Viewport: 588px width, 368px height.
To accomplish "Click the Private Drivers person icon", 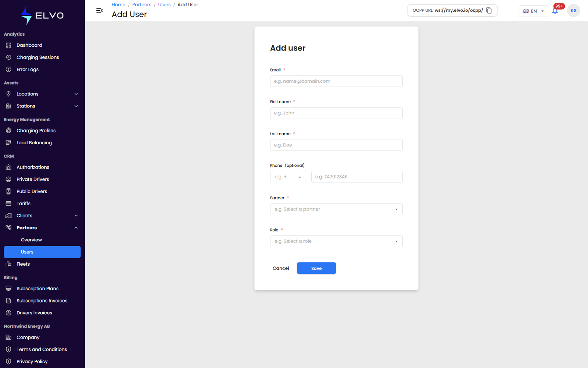I will click(8, 179).
